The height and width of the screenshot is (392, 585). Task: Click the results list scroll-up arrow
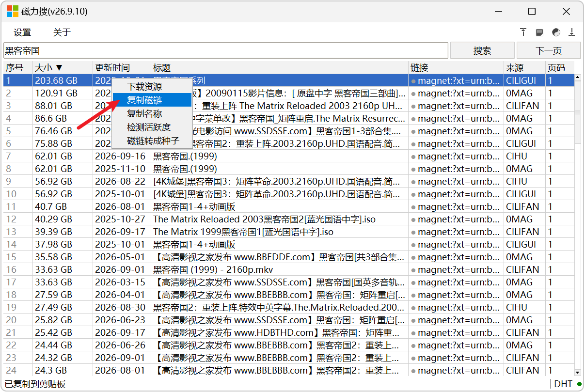point(577,78)
